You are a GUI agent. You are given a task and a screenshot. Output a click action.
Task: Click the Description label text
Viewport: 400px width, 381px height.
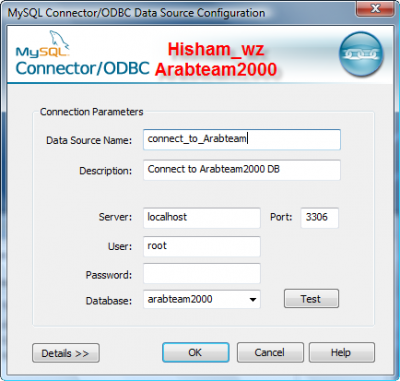105,171
